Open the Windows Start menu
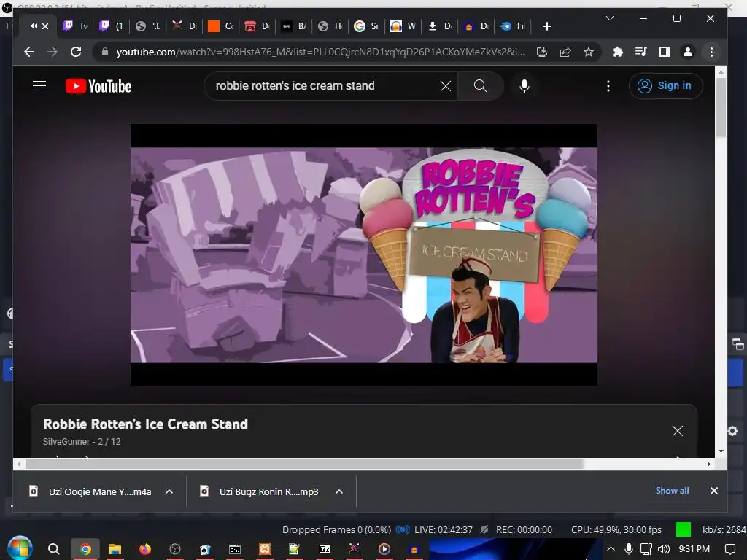This screenshot has height=560, width=747. (x=20, y=548)
